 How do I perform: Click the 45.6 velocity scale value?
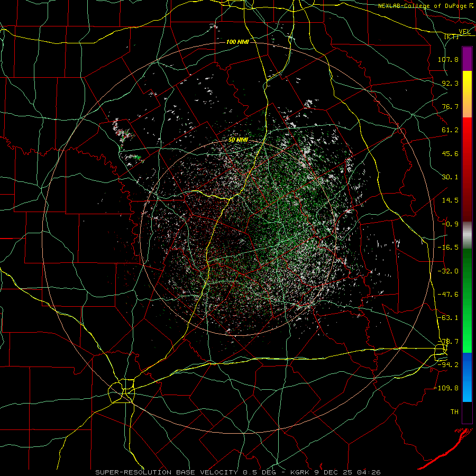(x=450, y=153)
